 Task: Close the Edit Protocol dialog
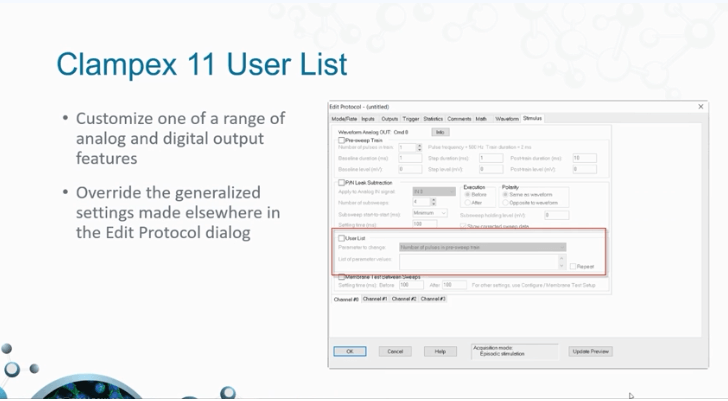(x=701, y=107)
